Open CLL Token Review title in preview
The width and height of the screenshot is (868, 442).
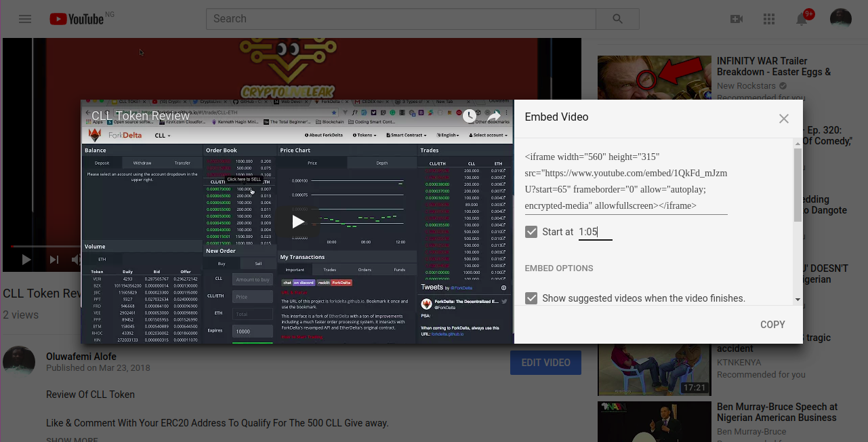point(140,116)
